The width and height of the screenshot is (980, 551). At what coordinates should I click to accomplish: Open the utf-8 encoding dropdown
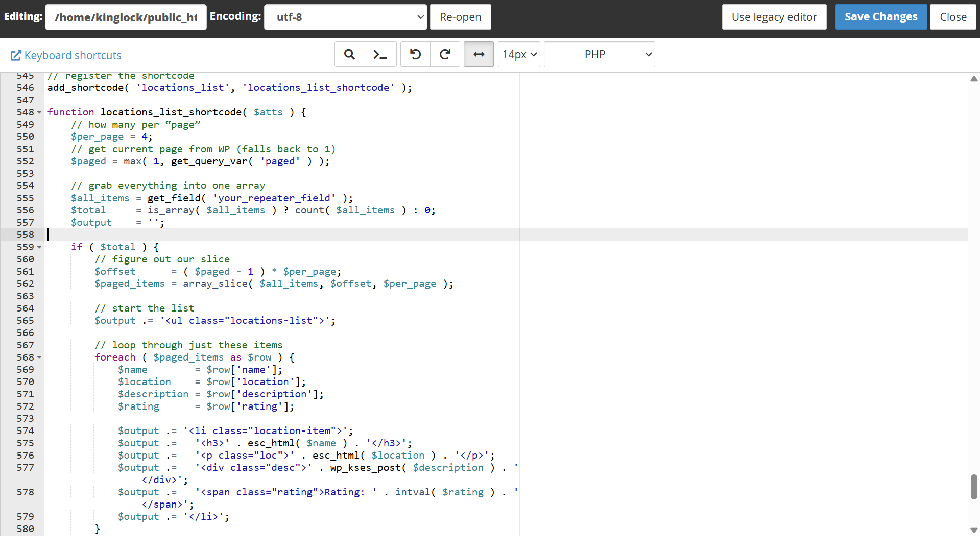345,17
